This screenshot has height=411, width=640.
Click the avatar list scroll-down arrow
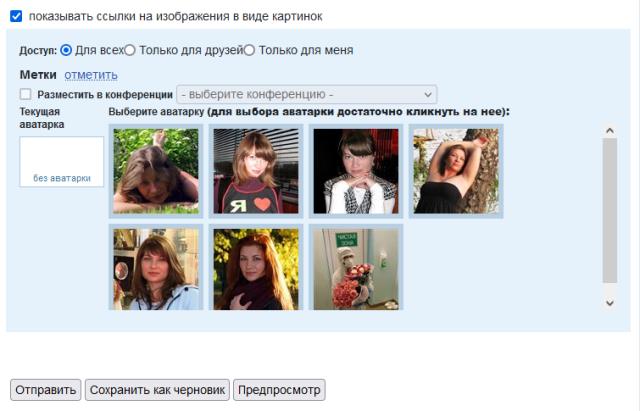coord(610,303)
